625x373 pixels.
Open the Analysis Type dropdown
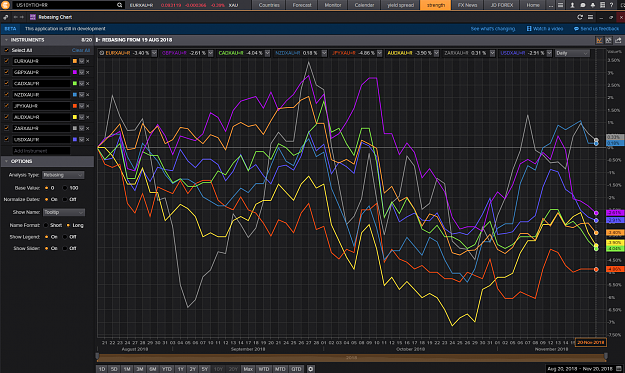pos(63,175)
